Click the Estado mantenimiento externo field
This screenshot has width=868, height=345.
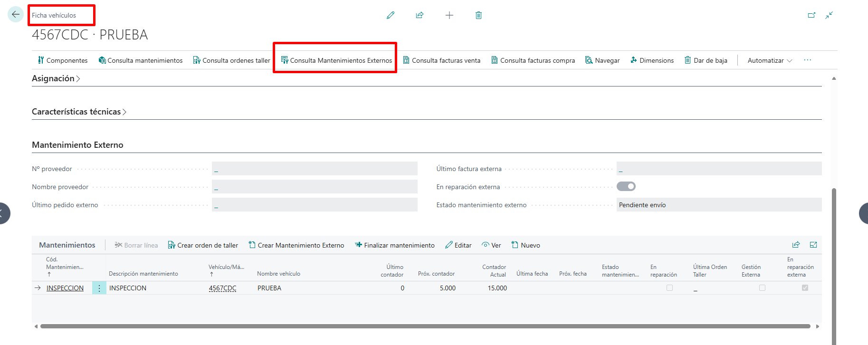tap(719, 205)
